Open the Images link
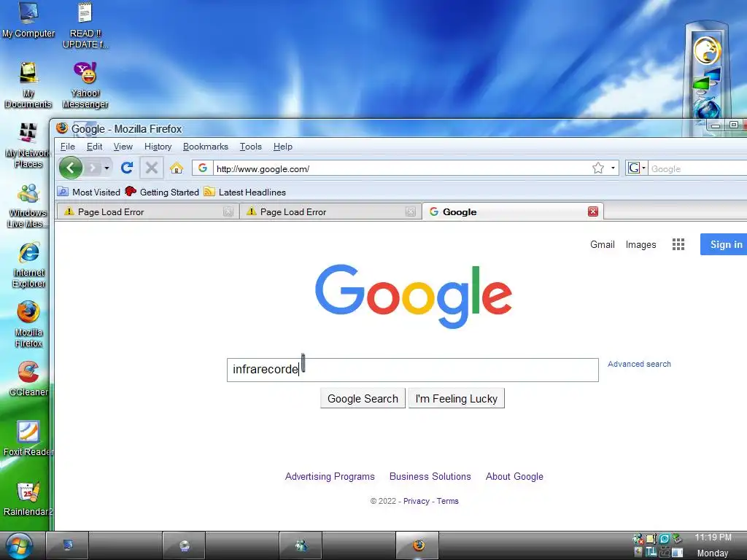The image size is (747, 560). [x=640, y=245]
